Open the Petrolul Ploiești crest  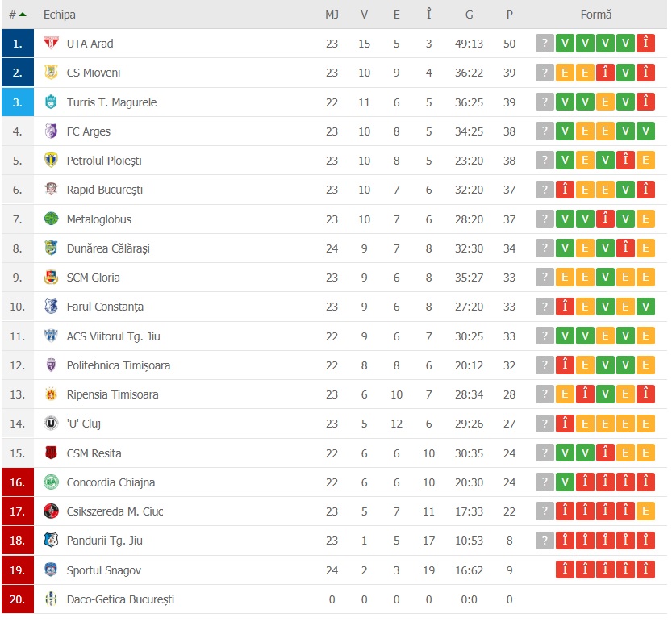click(x=50, y=161)
